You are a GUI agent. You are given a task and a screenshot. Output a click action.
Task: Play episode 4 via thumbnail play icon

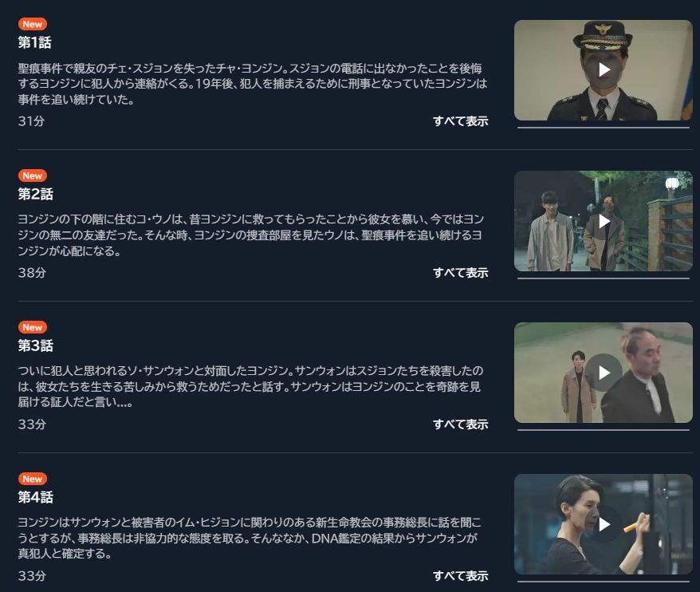(604, 524)
